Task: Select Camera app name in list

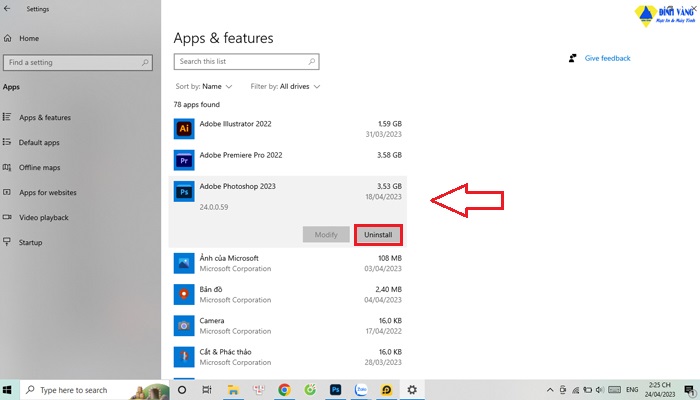Action: pos(212,321)
